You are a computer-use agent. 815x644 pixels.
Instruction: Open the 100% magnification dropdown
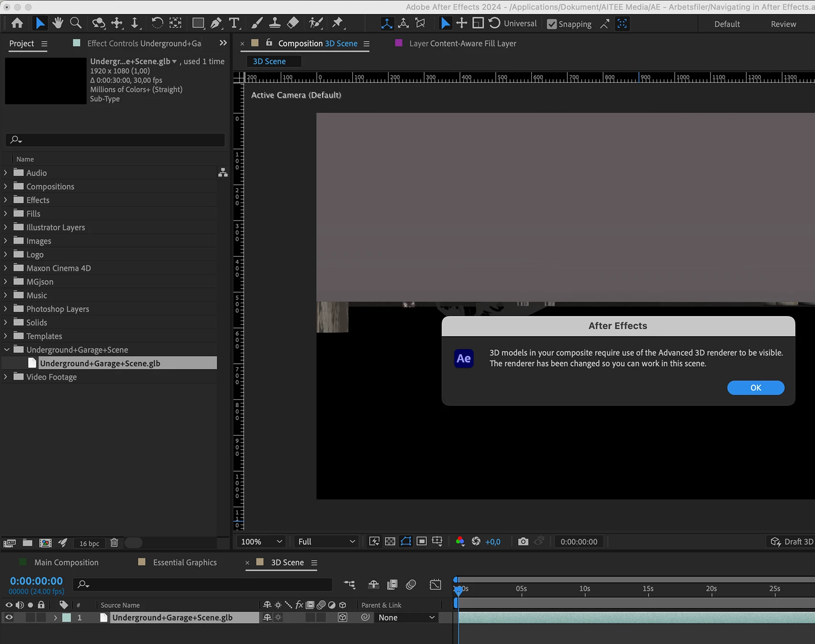pyautogui.click(x=262, y=541)
